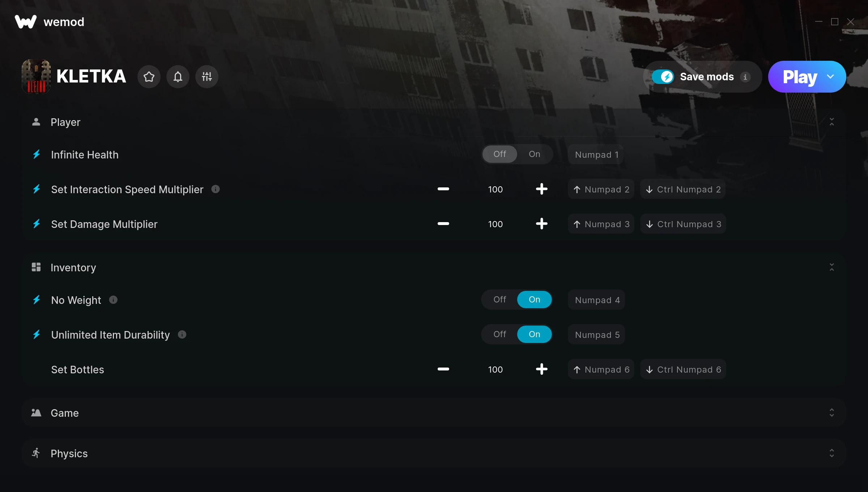Click the Game category icon

pyautogui.click(x=37, y=412)
